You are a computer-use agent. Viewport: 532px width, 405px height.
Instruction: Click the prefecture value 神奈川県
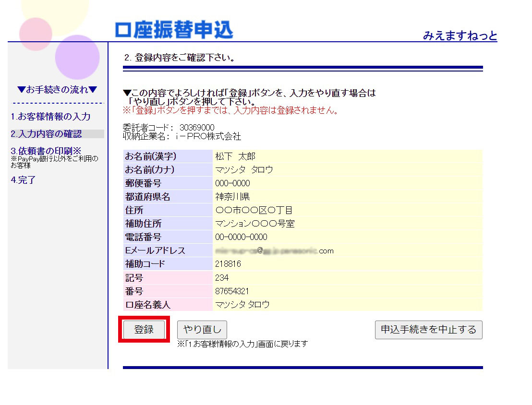coord(232,197)
